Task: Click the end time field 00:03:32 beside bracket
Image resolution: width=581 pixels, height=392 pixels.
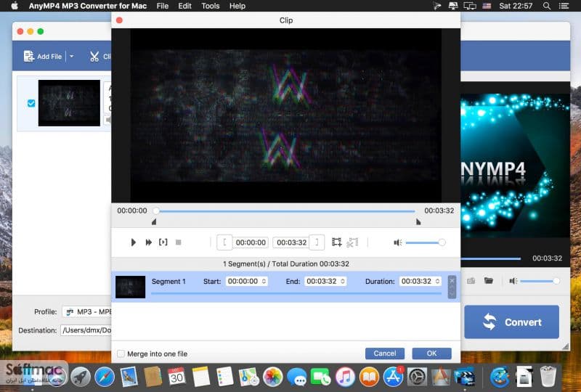Action: (292, 242)
